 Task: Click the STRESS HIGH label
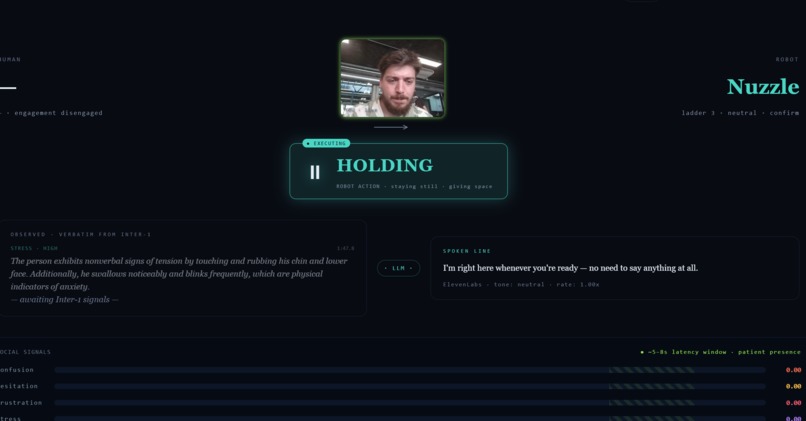coord(34,248)
